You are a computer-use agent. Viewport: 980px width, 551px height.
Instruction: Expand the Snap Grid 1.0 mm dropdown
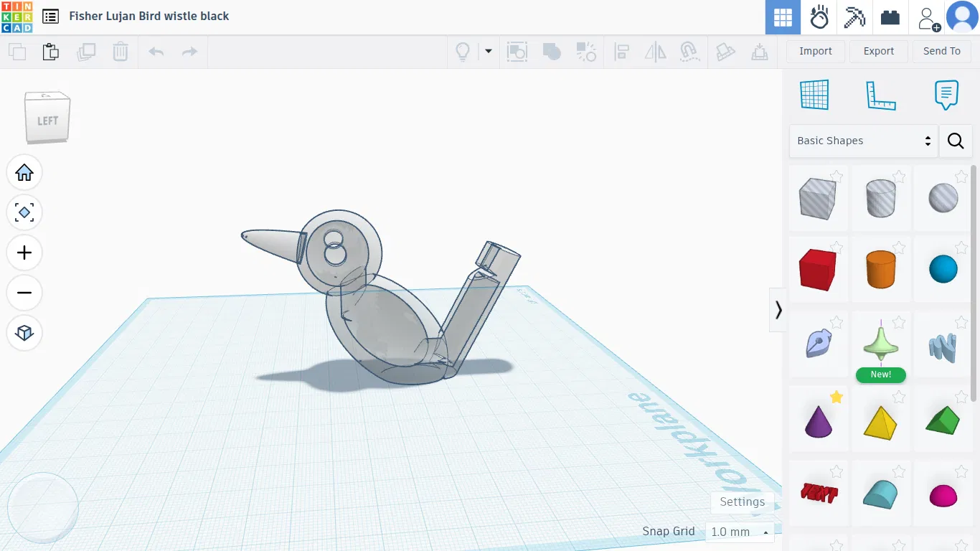tap(740, 532)
